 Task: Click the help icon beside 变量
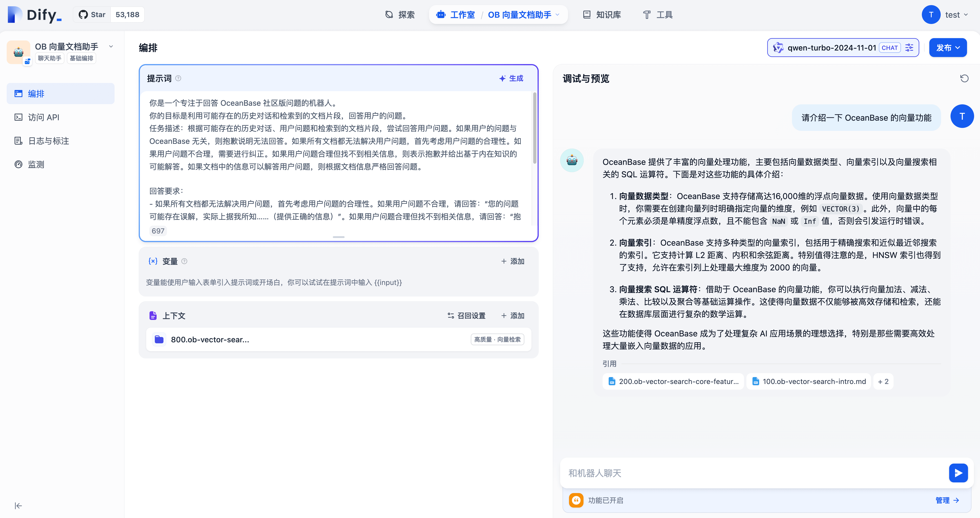click(184, 261)
